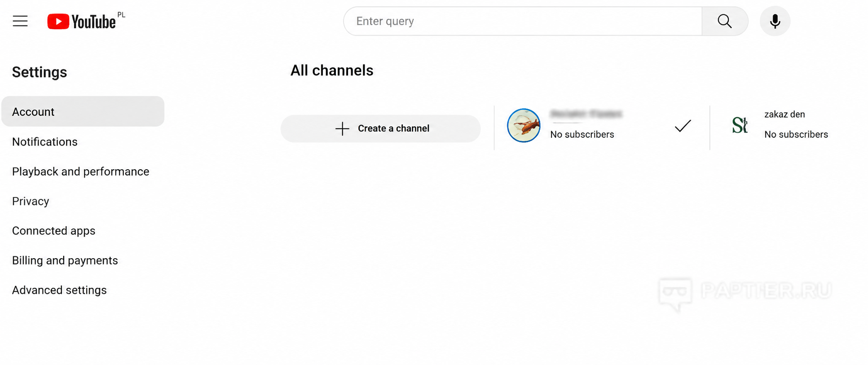Screen dimensions: 868x365
Task: Open the hamburger guide menu
Action: (x=20, y=21)
